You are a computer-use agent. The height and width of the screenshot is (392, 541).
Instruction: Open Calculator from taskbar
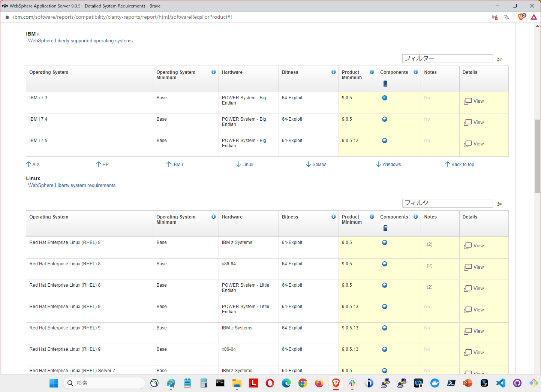click(204, 383)
